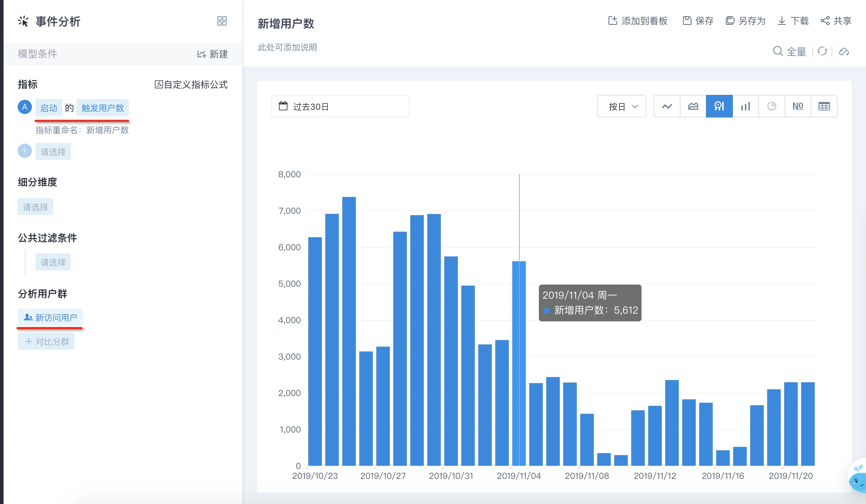Click 新建 to create a new model
This screenshot has width=866, height=504.
(x=212, y=54)
